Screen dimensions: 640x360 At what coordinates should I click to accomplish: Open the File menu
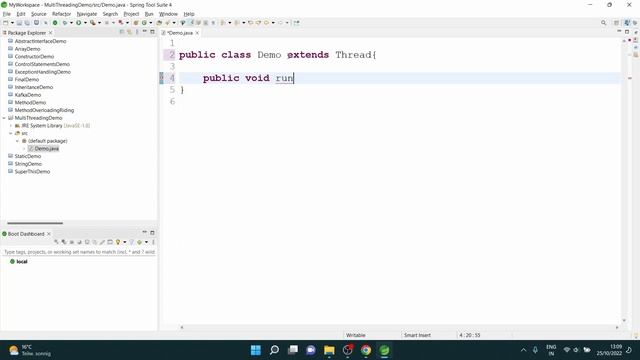pos(7,14)
